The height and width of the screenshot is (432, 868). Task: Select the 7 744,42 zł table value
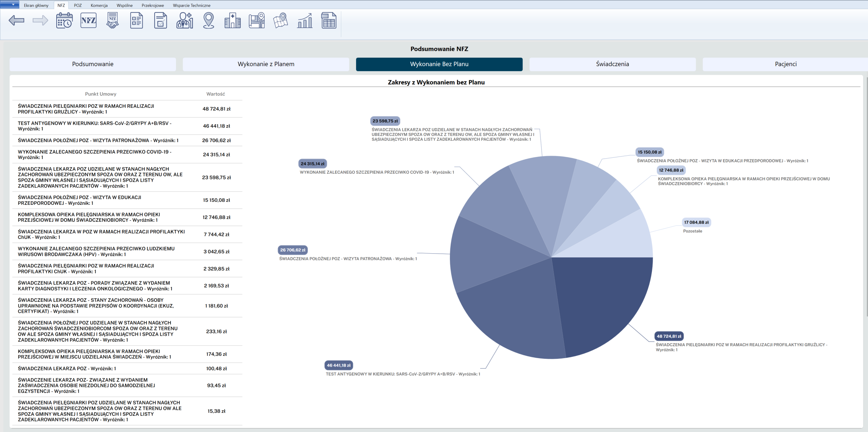click(x=216, y=234)
